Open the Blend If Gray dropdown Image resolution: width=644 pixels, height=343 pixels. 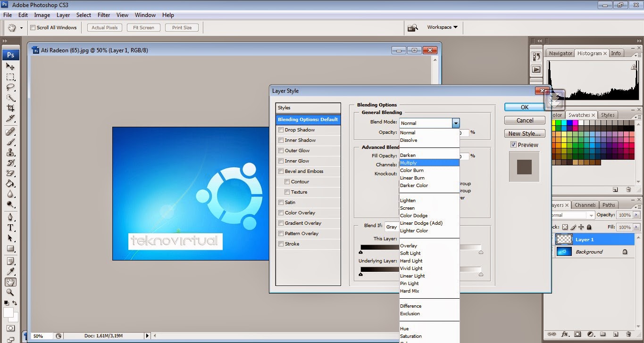[392, 227]
